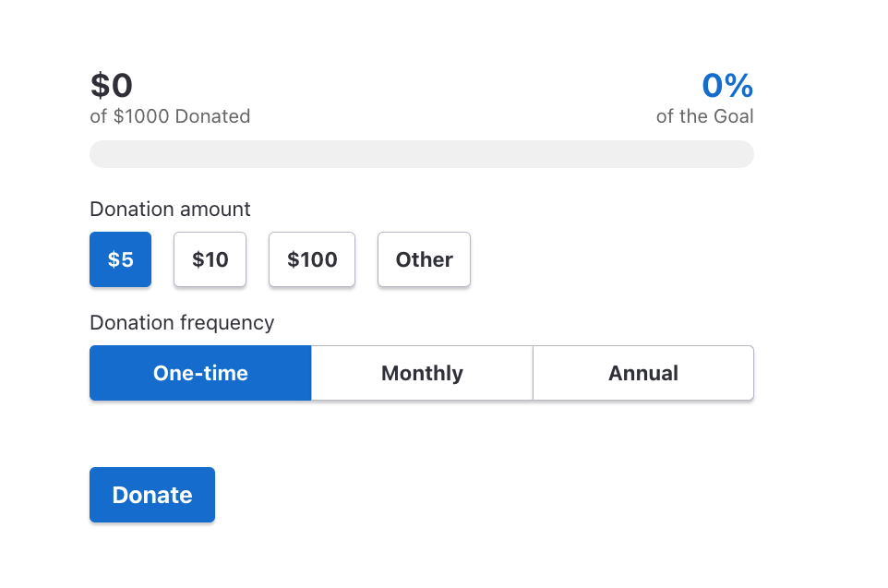Click the $0 donated total
The image size is (888, 588).
click(111, 85)
